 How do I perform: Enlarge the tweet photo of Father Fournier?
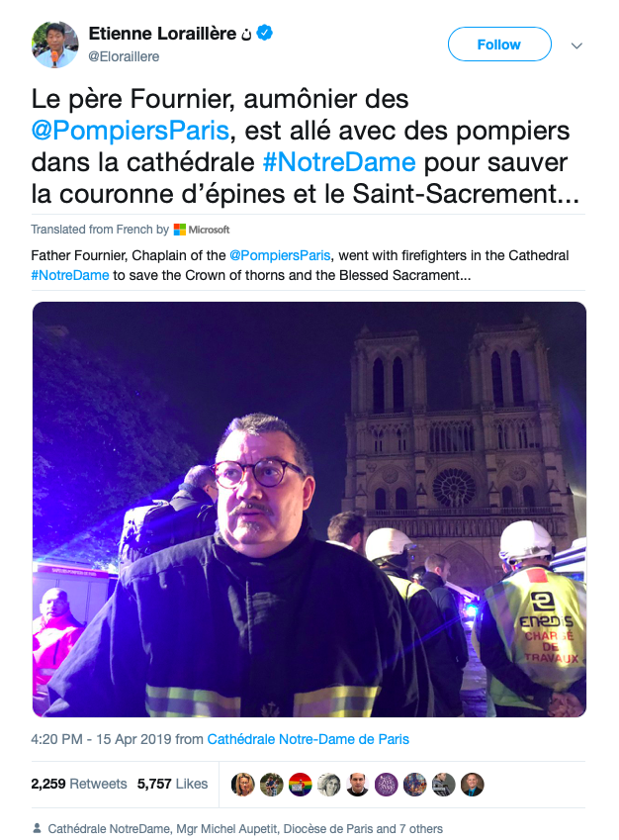(309, 509)
